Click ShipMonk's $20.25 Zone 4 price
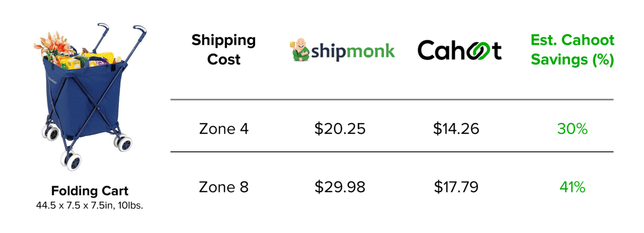This screenshot has width=644, height=233. point(340,129)
